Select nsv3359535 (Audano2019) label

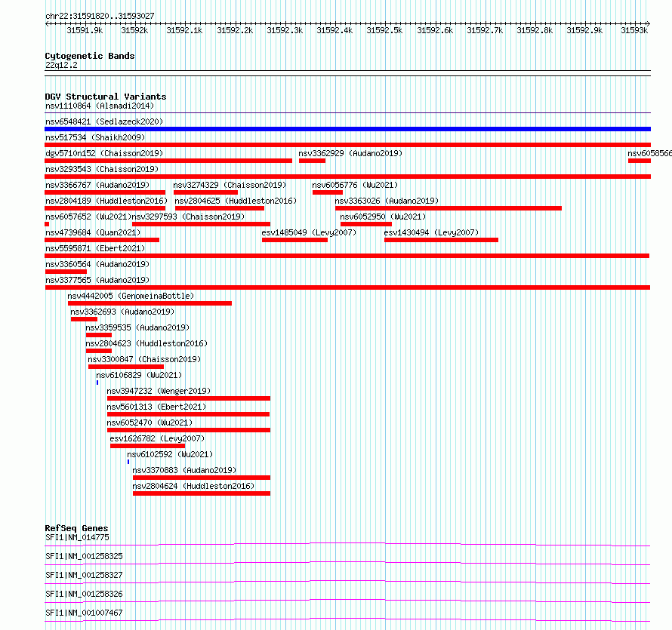tap(137, 327)
